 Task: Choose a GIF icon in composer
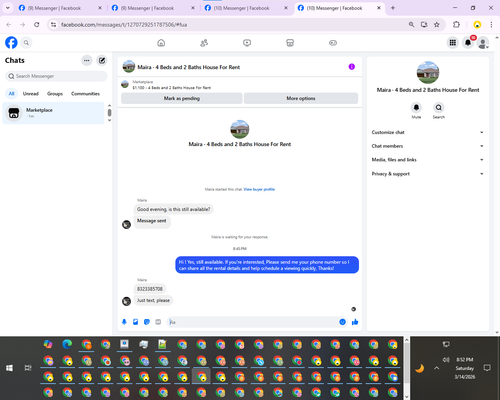point(158,322)
